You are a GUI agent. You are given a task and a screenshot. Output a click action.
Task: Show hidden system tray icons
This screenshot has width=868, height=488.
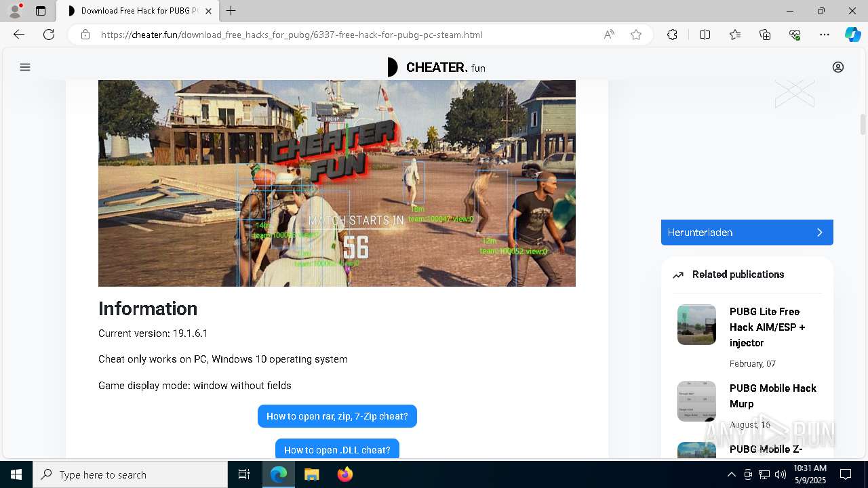(731, 474)
